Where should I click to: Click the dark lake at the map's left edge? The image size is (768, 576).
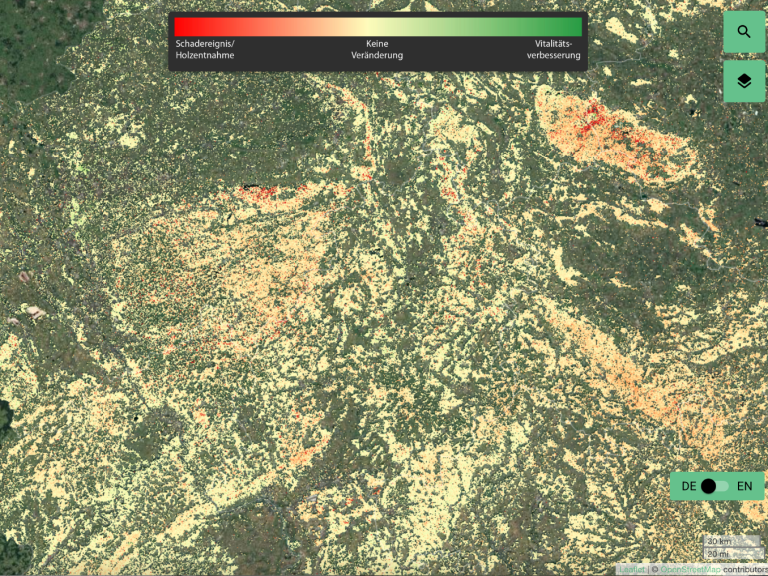point(5,412)
